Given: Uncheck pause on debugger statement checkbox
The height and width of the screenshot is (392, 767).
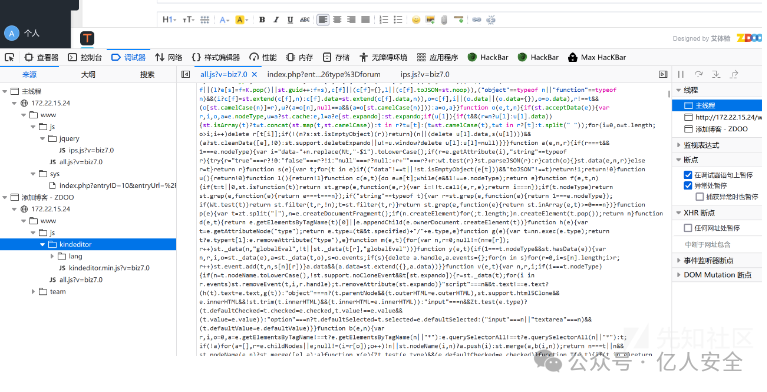Looking at the screenshot, I should click(x=688, y=175).
